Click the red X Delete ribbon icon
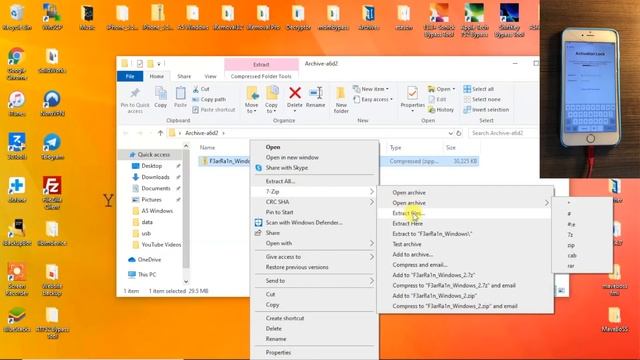The image size is (640, 360). coord(295,93)
